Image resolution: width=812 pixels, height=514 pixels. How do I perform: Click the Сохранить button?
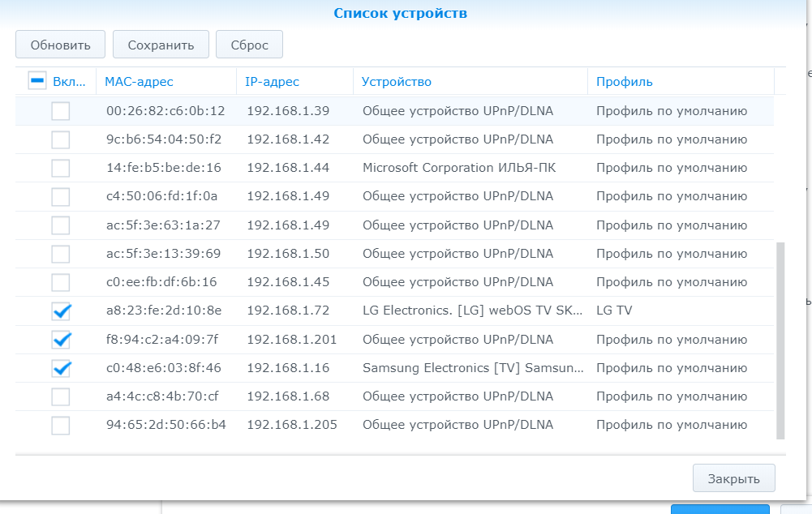(x=161, y=45)
